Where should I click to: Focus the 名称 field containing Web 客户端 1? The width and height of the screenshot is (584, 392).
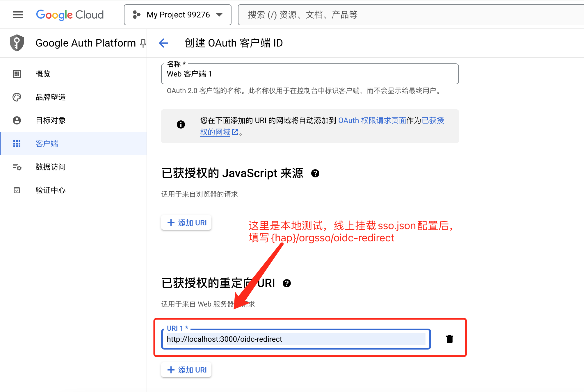[x=310, y=74]
